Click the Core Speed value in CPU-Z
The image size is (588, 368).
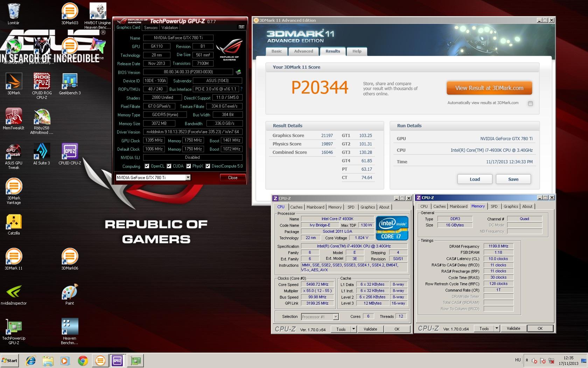(x=317, y=284)
